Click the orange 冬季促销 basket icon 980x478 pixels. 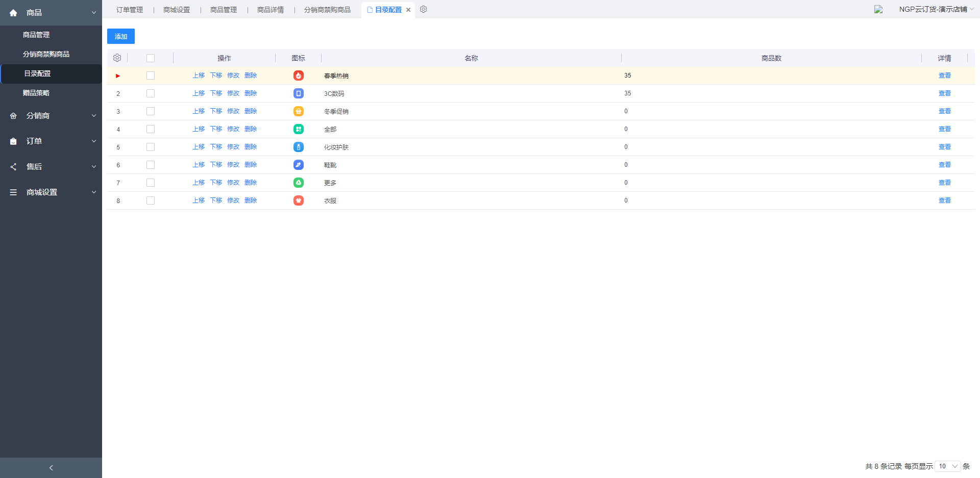pyautogui.click(x=299, y=111)
